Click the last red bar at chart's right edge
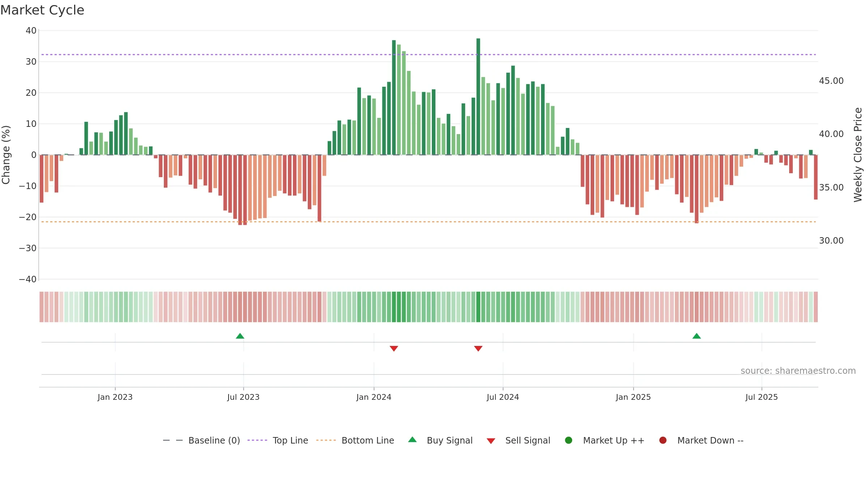868x488 pixels. pyautogui.click(x=816, y=177)
